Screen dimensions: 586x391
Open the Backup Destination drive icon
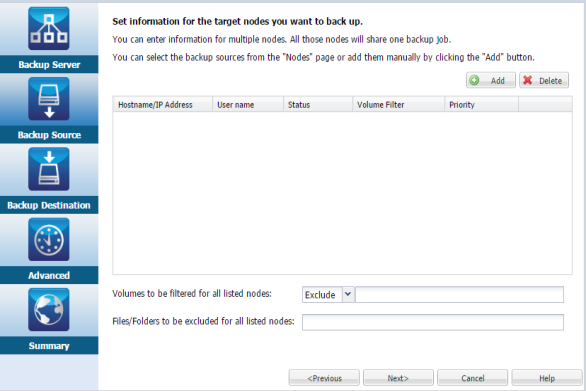click(x=49, y=169)
